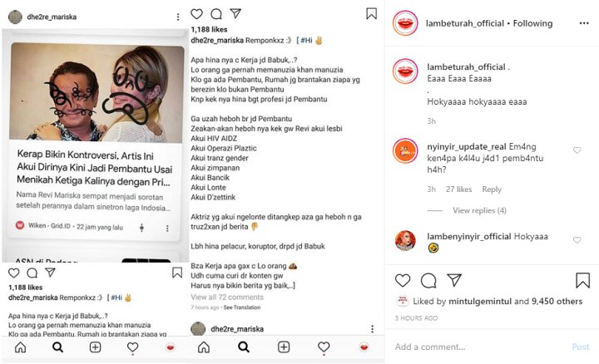Image resolution: width=599 pixels, height=364 pixels.
Task: Tap the new post plus icon in middle navigation
Action: (284, 347)
